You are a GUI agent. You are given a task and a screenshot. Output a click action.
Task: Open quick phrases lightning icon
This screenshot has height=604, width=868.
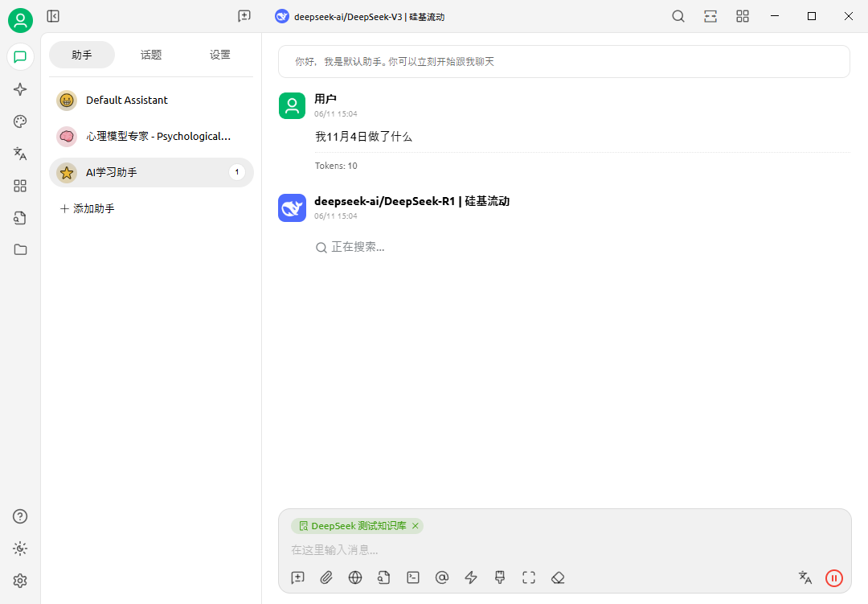click(471, 578)
